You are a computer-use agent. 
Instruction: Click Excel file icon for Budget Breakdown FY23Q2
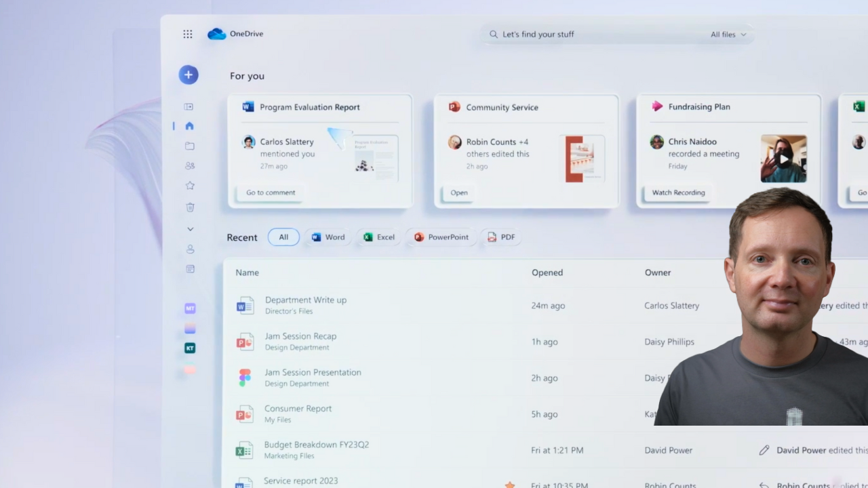pyautogui.click(x=244, y=450)
